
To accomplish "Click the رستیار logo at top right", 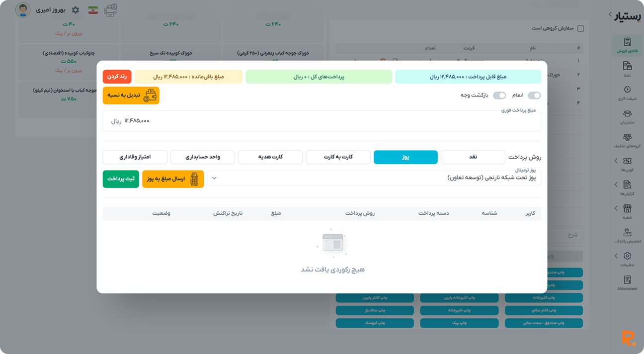I will (628, 16).
